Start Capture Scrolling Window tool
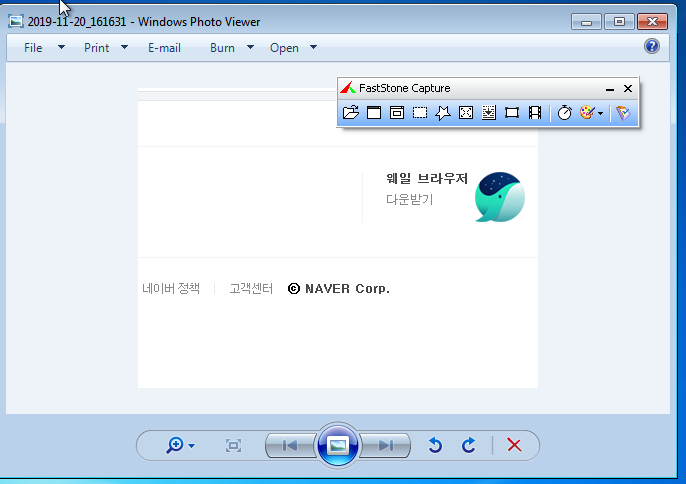Screen dimensions: 686x484 click(489, 113)
